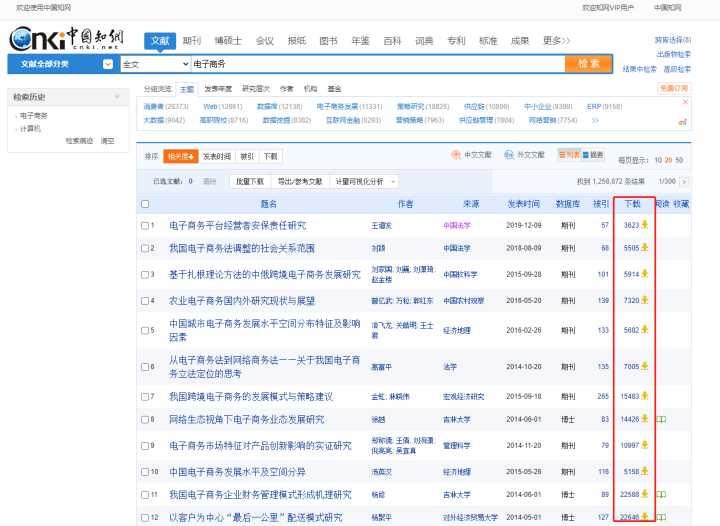Screen dimensions: 720x526
Task: Click the CNKI logo
Action: click(66, 39)
